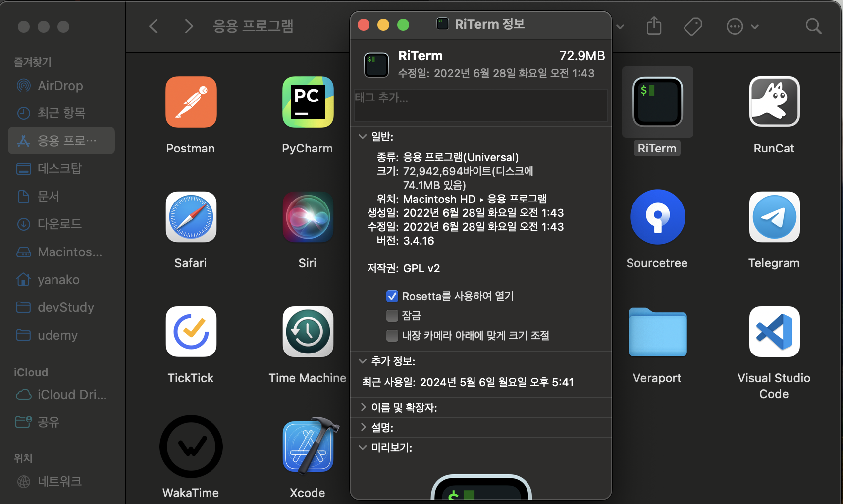Select the Veraport folder icon
843x504 pixels.
(x=657, y=332)
